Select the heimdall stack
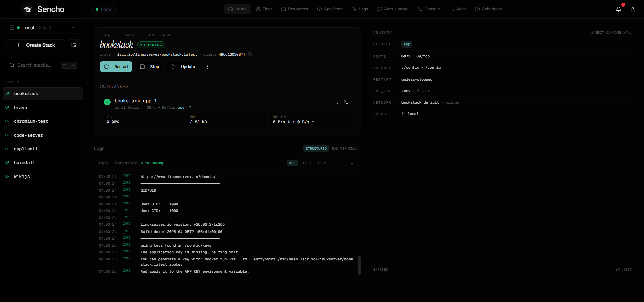644x302 pixels. 43,163
